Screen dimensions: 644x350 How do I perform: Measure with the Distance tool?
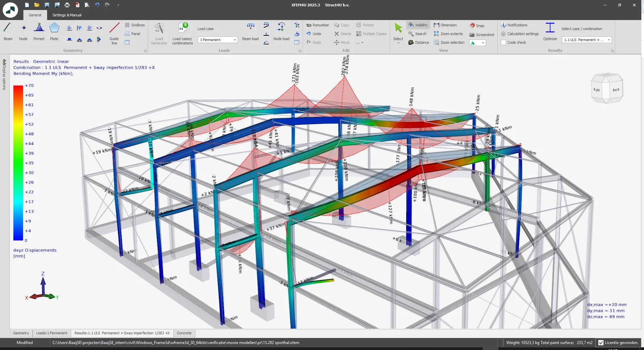[x=419, y=42]
